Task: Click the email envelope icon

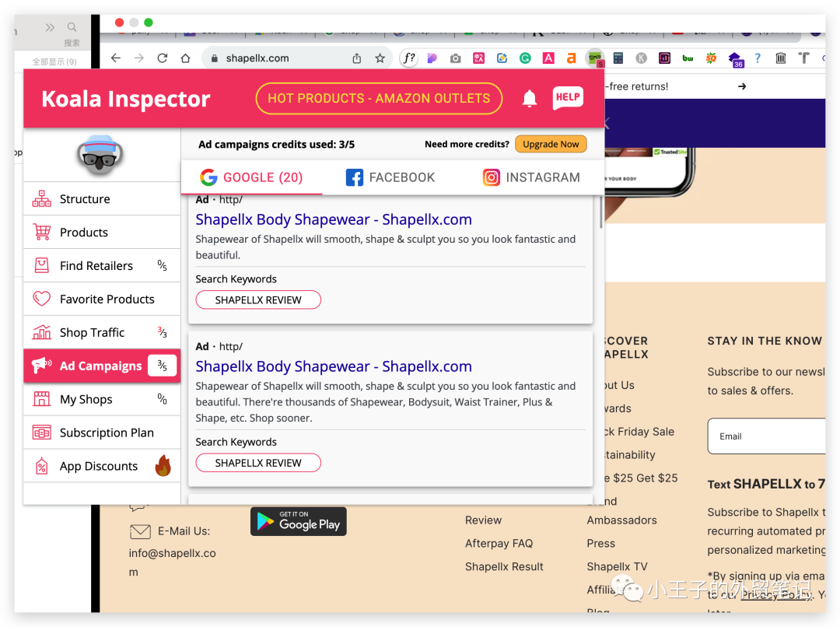Action: pos(140,531)
